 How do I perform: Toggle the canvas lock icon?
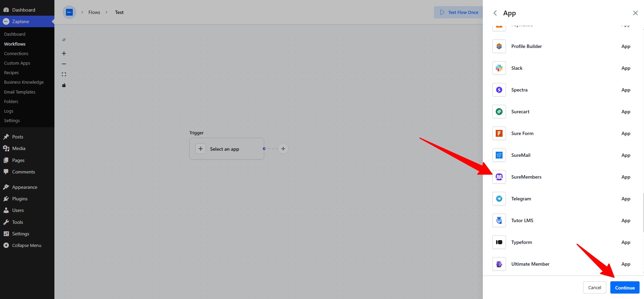pos(64,85)
